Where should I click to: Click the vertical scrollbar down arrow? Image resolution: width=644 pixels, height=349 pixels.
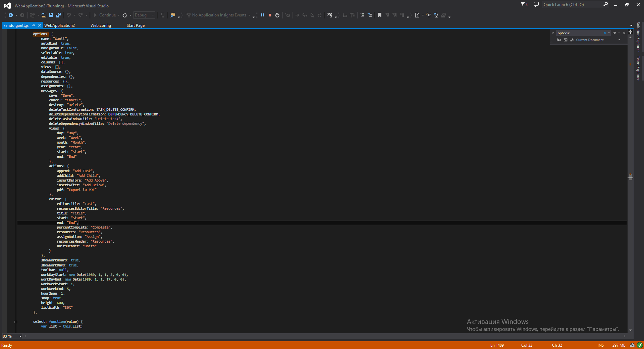coord(631,330)
